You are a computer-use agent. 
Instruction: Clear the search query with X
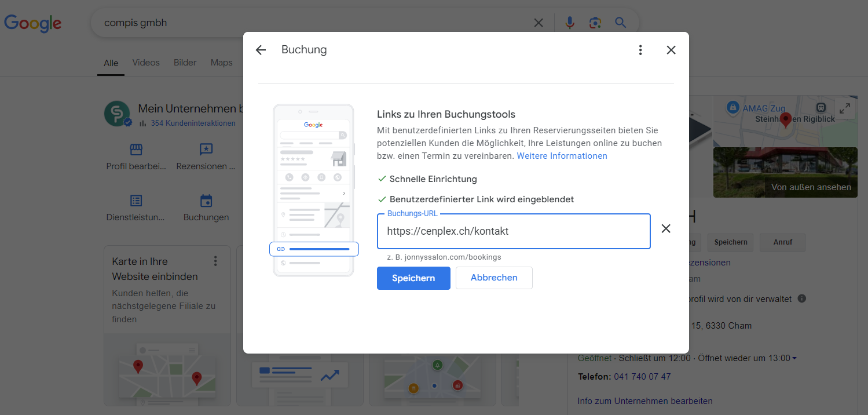pos(539,23)
